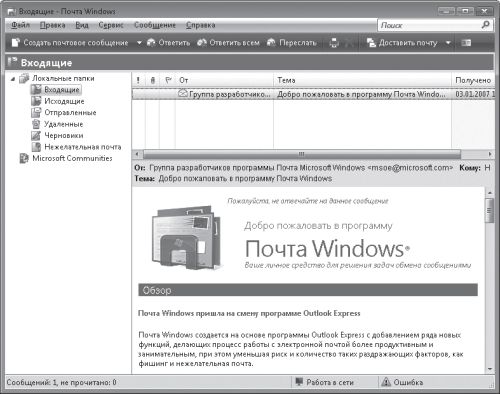
Task: Sort by the priority exclamation column header
Action: (x=138, y=80)
